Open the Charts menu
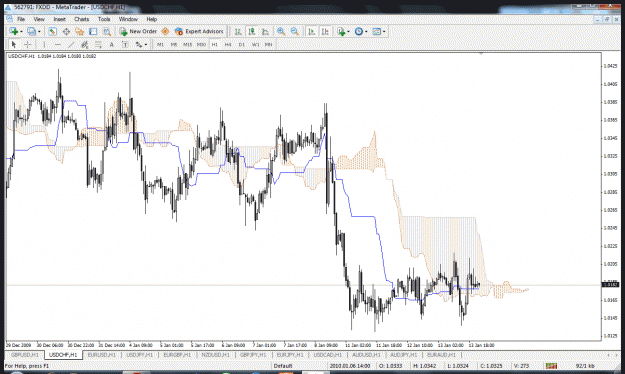The width and height of the screenshot is (625, 374). coord(81,19)
